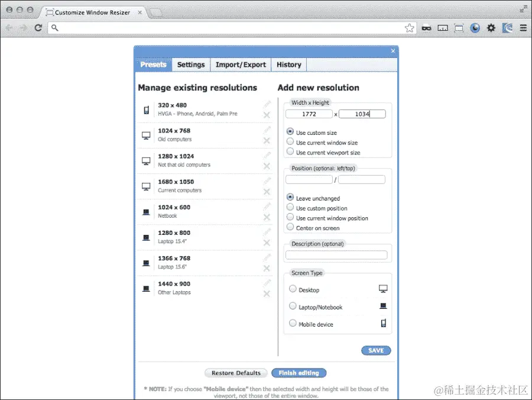
Task: Select Use current window size
Action: [290, 141]
